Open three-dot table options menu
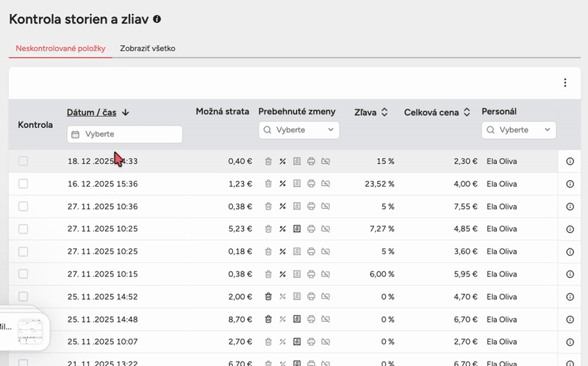The height and width of the screenshot is (366, 588). [x=564, y=83]
